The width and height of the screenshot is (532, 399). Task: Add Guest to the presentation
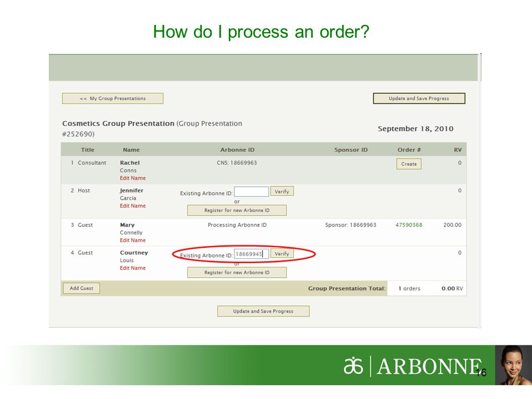[81, 288]
